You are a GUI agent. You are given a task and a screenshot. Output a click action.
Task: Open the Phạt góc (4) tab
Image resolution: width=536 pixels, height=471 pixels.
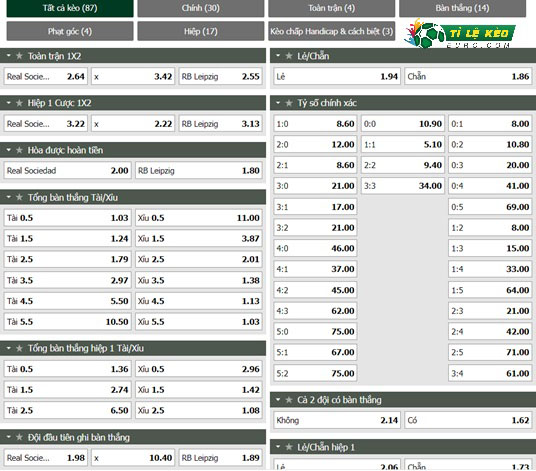pos(70,31)
